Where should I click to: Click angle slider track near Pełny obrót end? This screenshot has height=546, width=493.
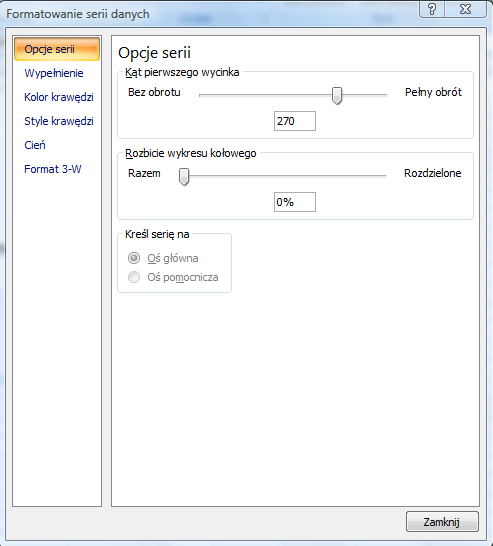[378, 95]
